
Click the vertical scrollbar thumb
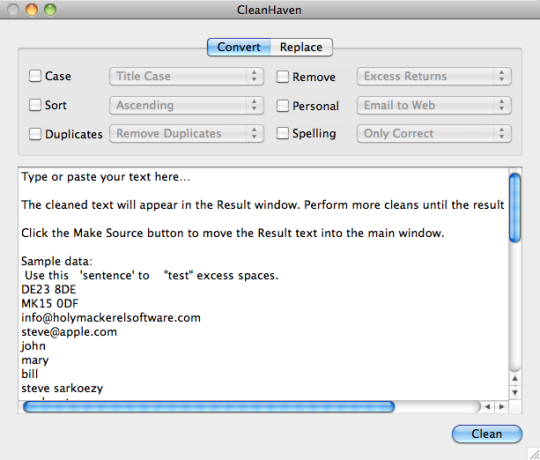(515, 208)
